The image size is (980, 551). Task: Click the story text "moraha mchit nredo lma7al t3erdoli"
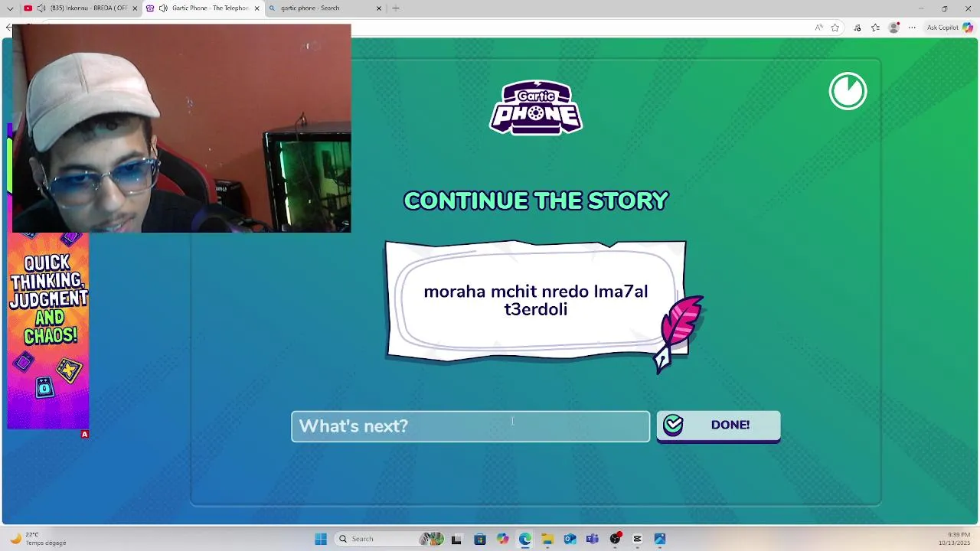(x=535, y=300)
